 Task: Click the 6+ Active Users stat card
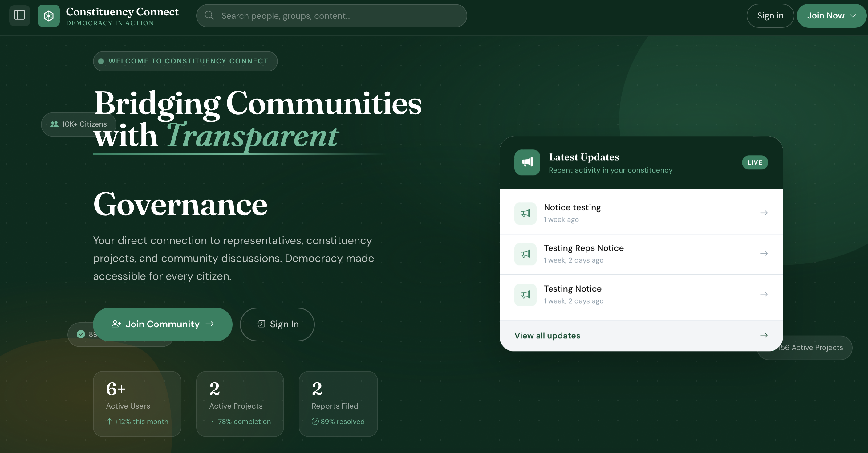137,404
